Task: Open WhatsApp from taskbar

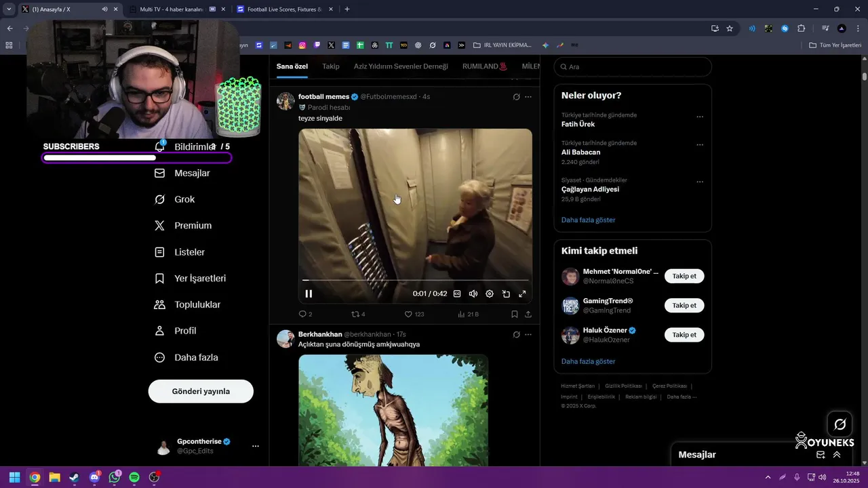Action: click(x=115, y=477)
